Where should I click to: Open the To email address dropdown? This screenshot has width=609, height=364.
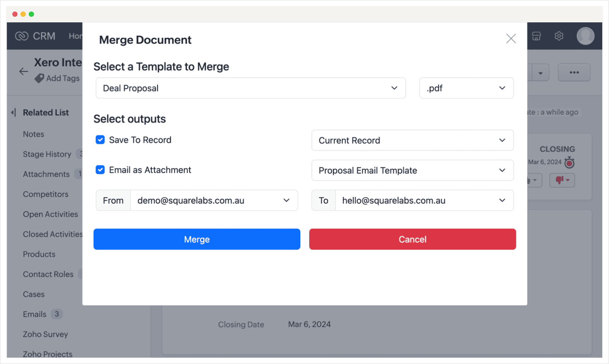click(424, 200)
